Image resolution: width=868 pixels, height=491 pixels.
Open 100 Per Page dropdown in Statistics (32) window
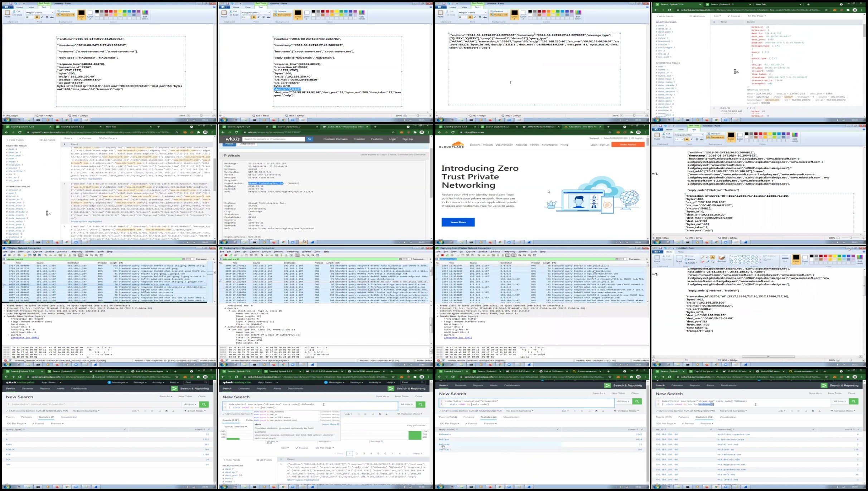[x=665, y=423]
